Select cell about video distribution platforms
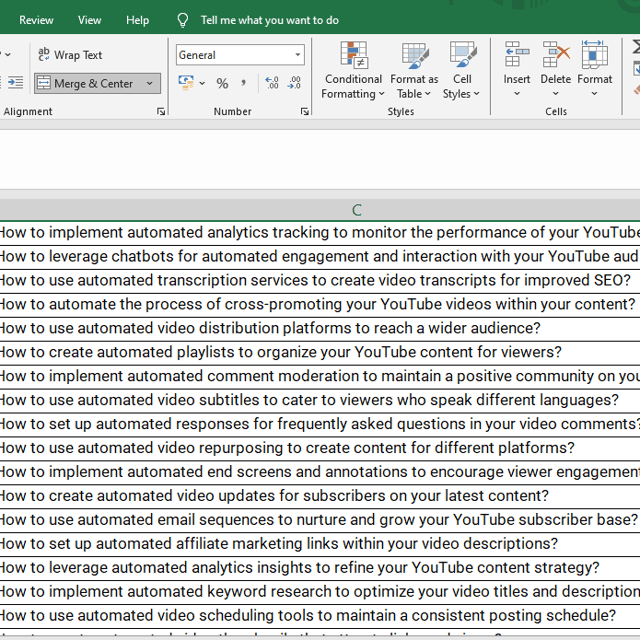The image size is (640, 640). pos(320,329)
